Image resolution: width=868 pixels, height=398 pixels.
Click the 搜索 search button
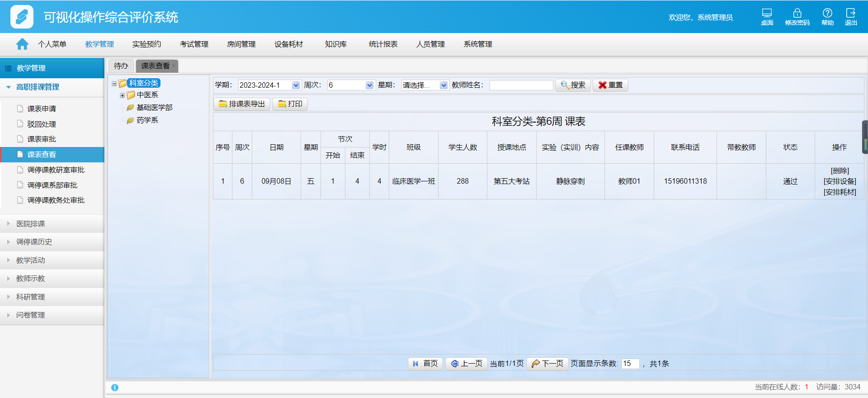[573, 85]
